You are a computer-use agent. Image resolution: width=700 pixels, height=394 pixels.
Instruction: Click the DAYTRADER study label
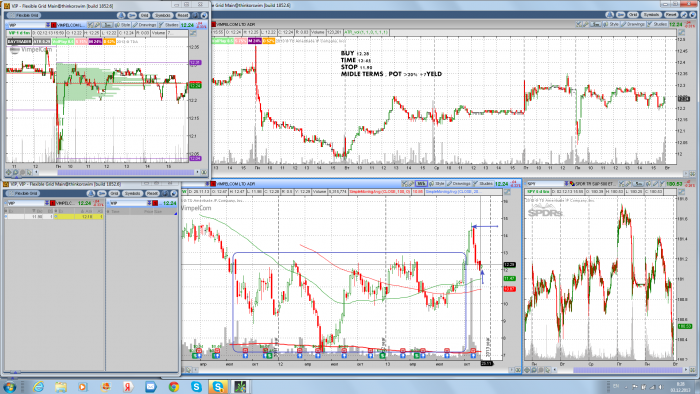point(19,41)
